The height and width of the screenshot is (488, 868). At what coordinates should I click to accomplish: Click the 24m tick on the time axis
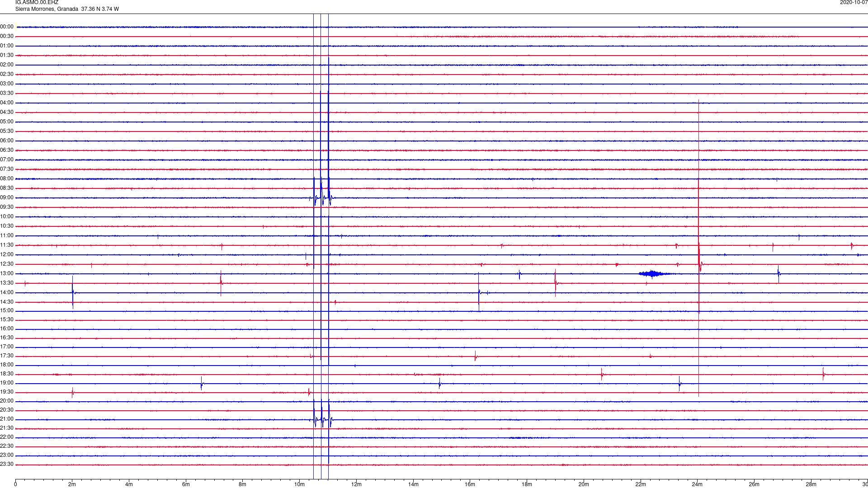coord(697,485)
